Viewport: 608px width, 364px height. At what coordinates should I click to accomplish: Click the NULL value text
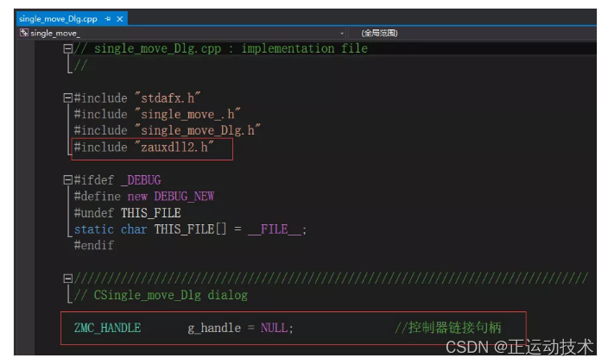pos(274,328)
